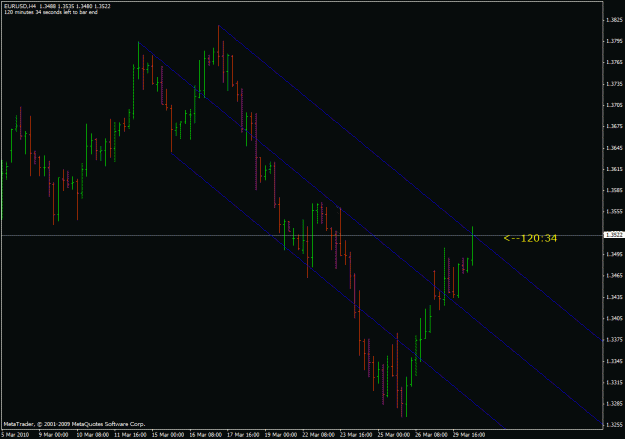This screenshot has height=439, width=625.
Task: Click the 1.3615 price scale label
Action: pos(614,169)
